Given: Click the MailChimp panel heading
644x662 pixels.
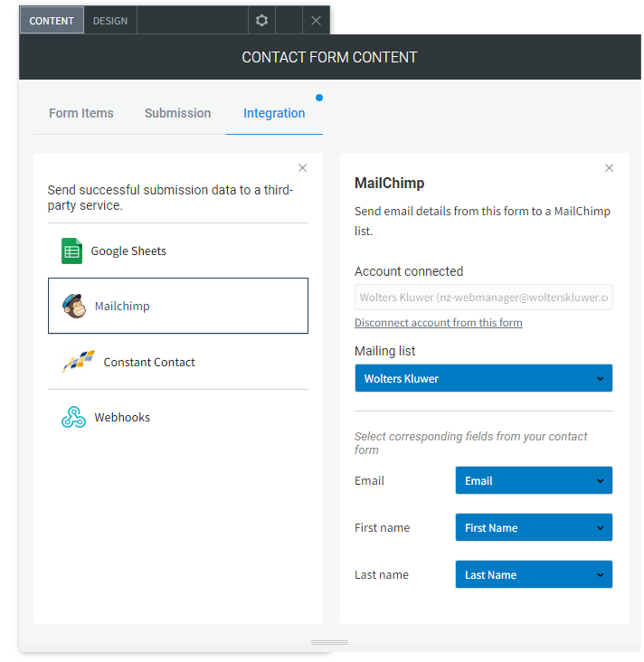Looking at the screenshot, I should click(389, 183).
